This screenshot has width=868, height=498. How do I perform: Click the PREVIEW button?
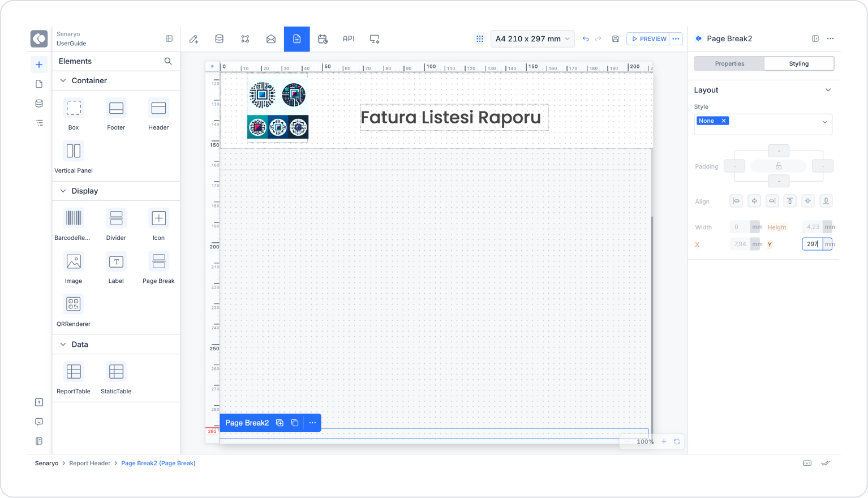tap(648, 39)
